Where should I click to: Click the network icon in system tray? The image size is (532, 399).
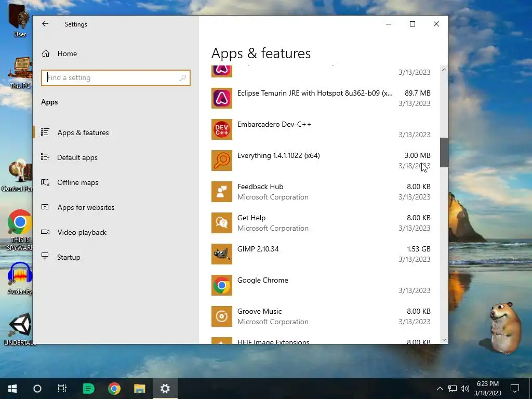pyautogui.click(x=453, y=389)
